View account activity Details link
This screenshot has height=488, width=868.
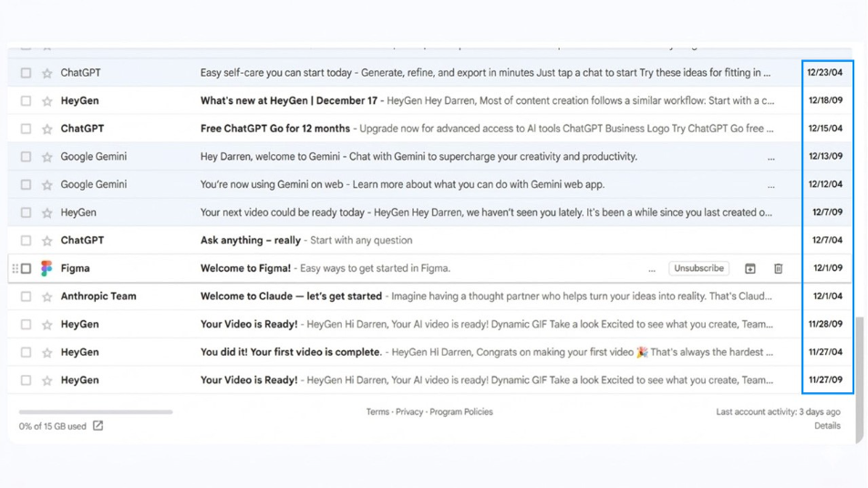coord(827,426)
